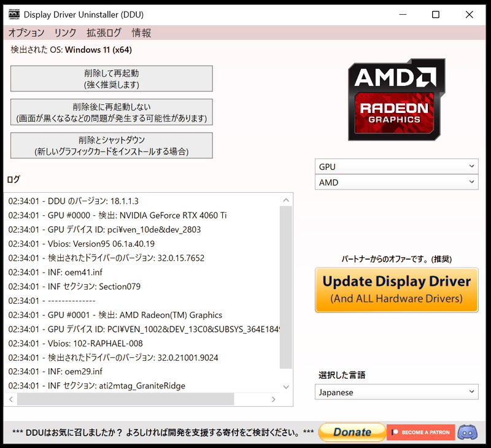
Task: Click 削除して再起動 to clean and restart
Action: point(112,79)
